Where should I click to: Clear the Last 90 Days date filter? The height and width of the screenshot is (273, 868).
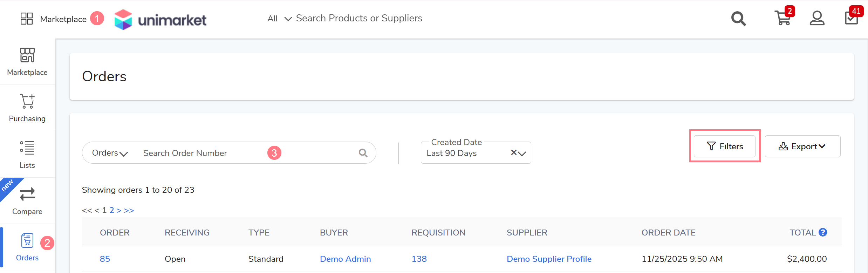(513, 152)
